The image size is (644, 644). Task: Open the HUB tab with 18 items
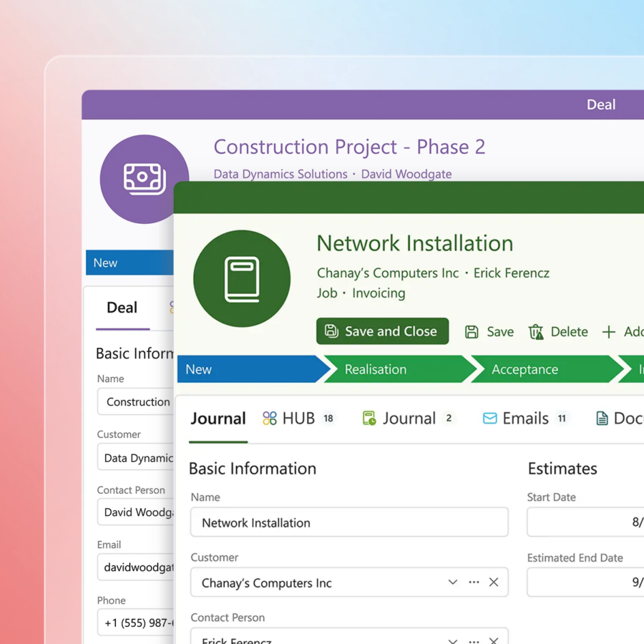click(x=298, y=419)
